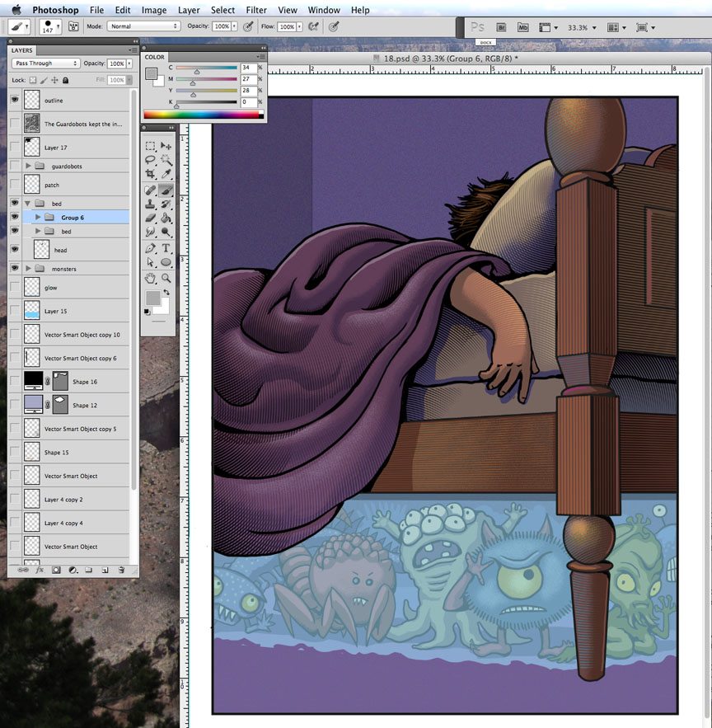Open the brush Mode dropdown
The image size is (712, 728).
(x=143, y=26)
